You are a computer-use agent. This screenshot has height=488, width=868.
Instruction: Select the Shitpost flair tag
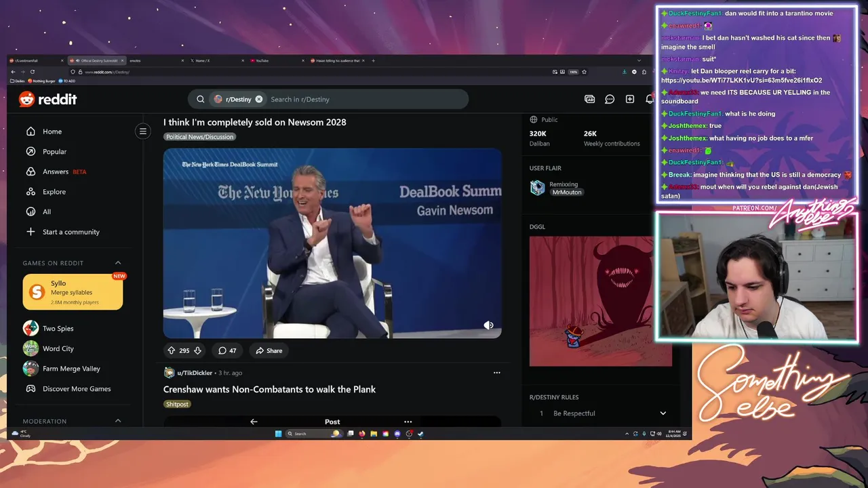pos(177,404)
